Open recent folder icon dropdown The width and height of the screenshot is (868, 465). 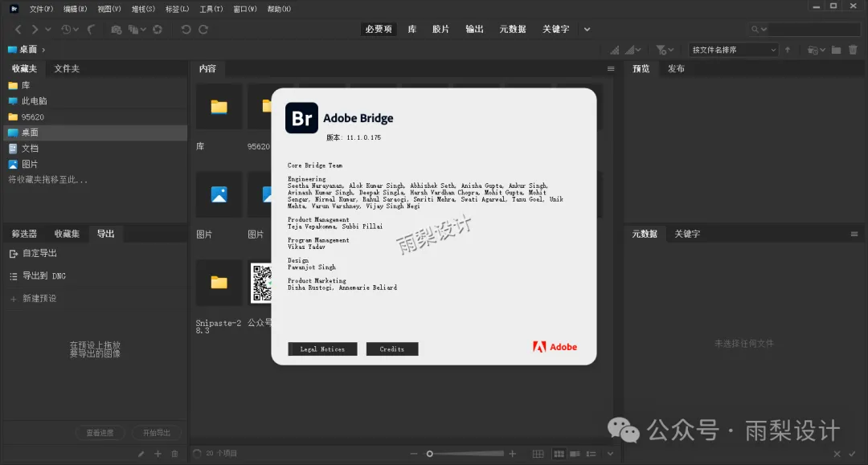817,50
